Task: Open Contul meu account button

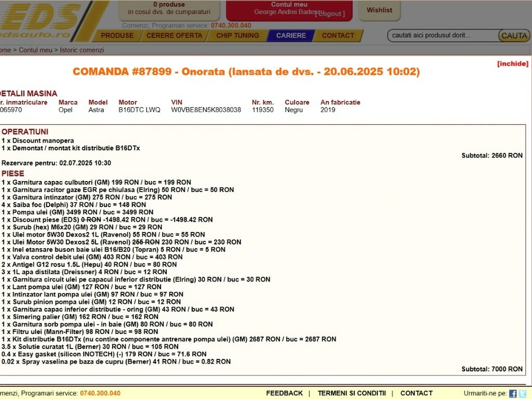Action: tap(289, 5)
